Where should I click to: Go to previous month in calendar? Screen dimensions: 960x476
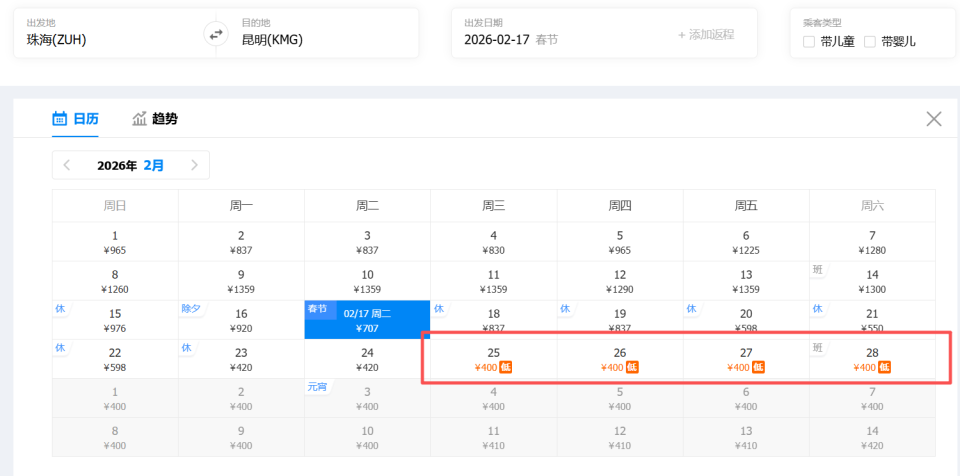pos(67,165)
